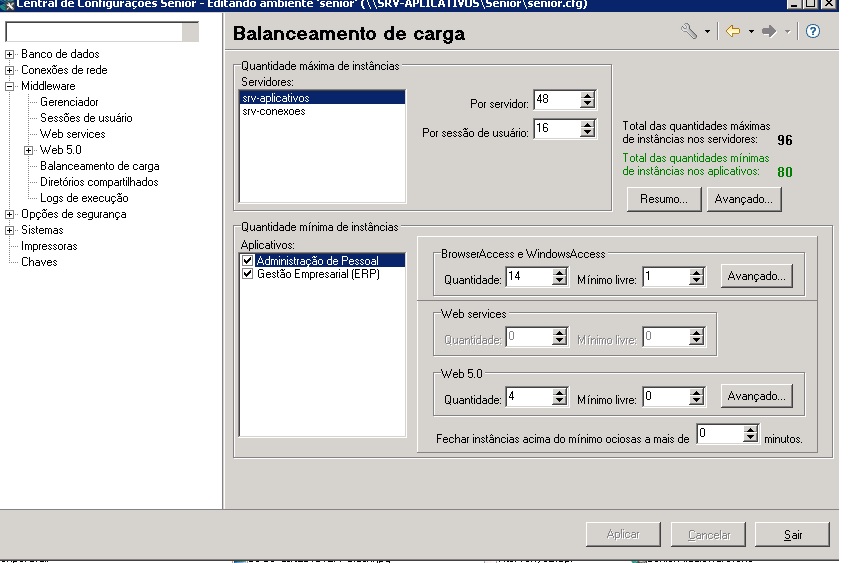
Task: Select srv-conexoes in Servidores list
Action: 274,112
